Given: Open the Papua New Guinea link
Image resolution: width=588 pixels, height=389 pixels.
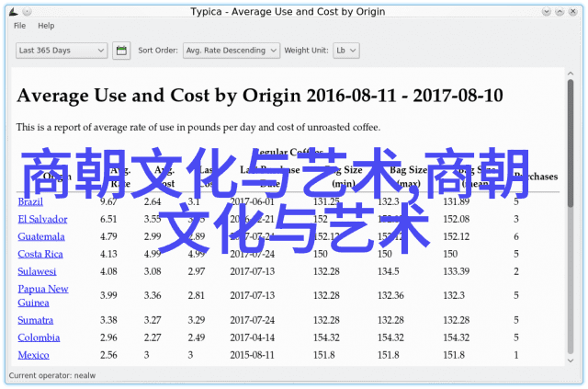Looking at the screenshot, I should [x=43, y=295].
